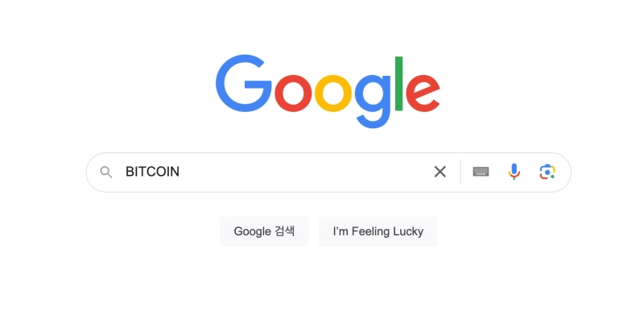Click the blue lowercase g in the logo
Image resolution: width=644 pixels, height=324 pixels.
pyautogui.click(x=373, y=101)
